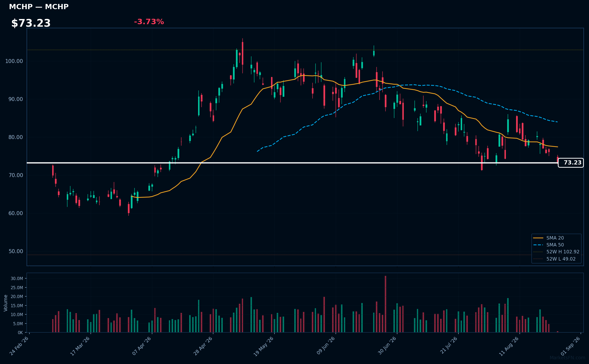Click the 70.00 price axis label
Image resolution: width=589 pixels, height=364 pixels.
coord(16,175)
